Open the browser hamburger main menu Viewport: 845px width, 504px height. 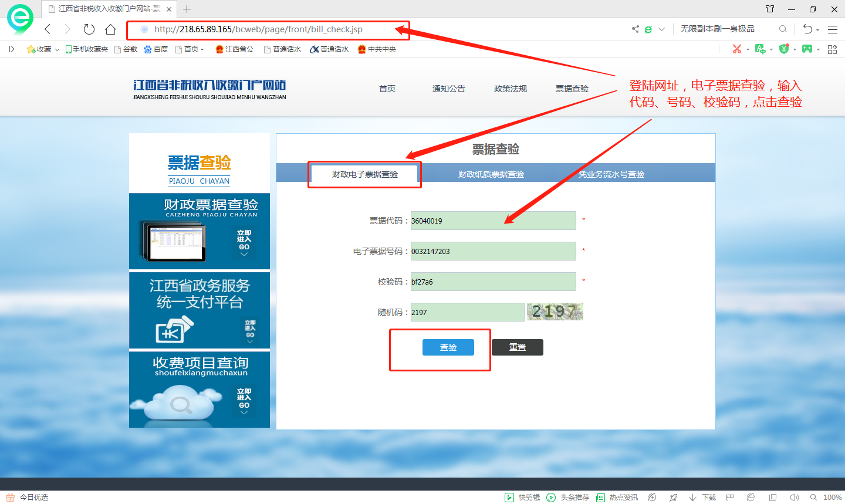coord(832,29)
